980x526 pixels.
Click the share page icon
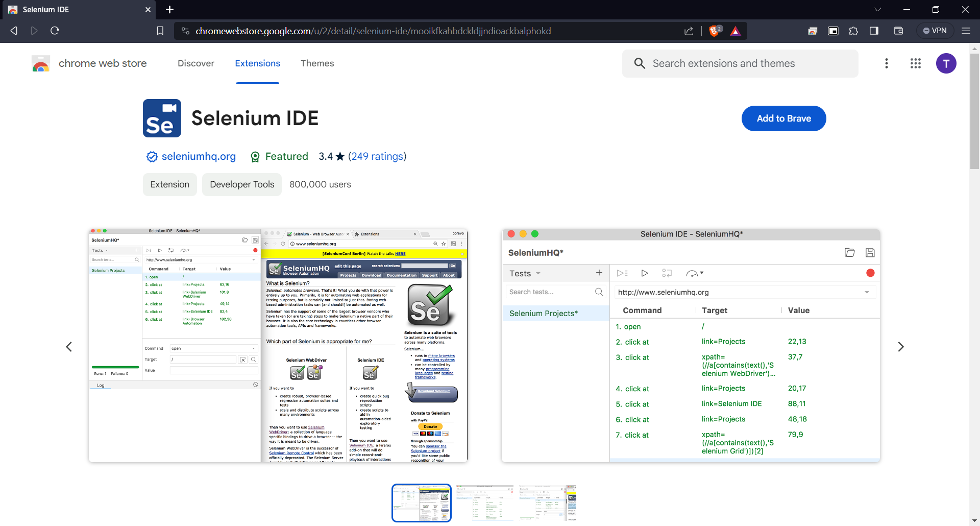coord(689,31)
